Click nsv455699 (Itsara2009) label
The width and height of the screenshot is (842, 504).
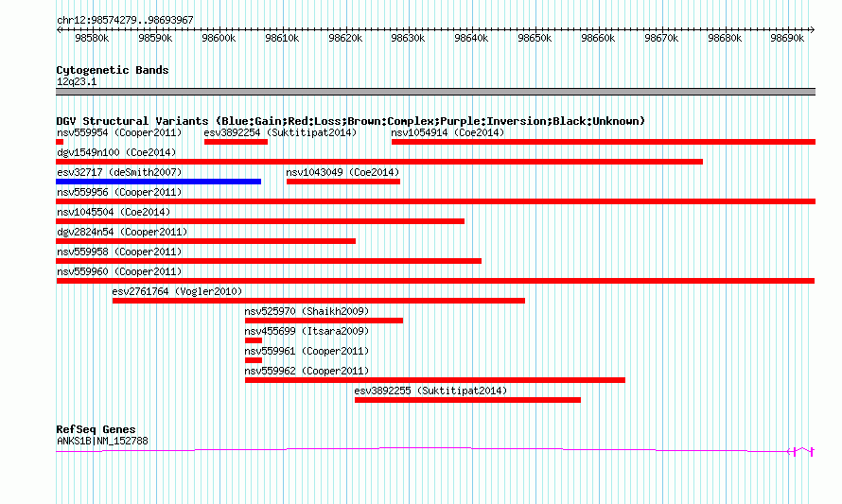[307, 331]
